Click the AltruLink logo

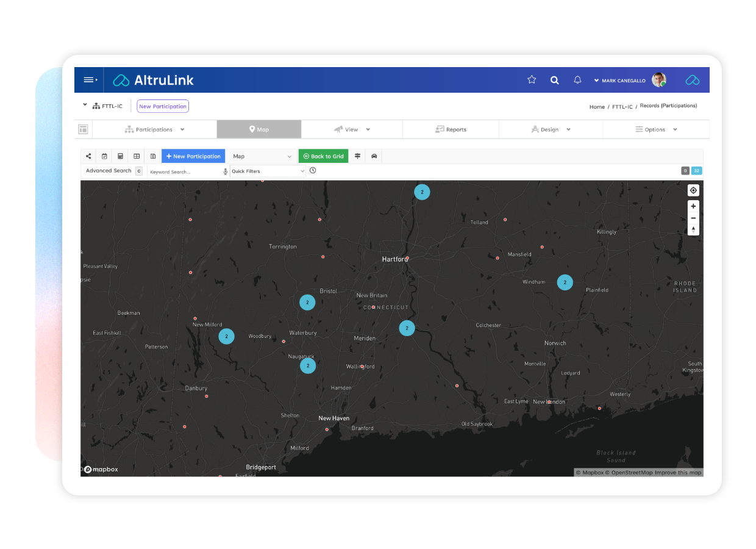[x=154, y=80]
